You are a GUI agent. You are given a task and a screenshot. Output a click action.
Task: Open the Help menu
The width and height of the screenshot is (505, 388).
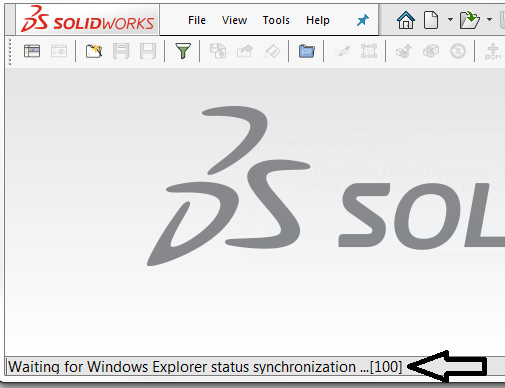click(318, 20)
